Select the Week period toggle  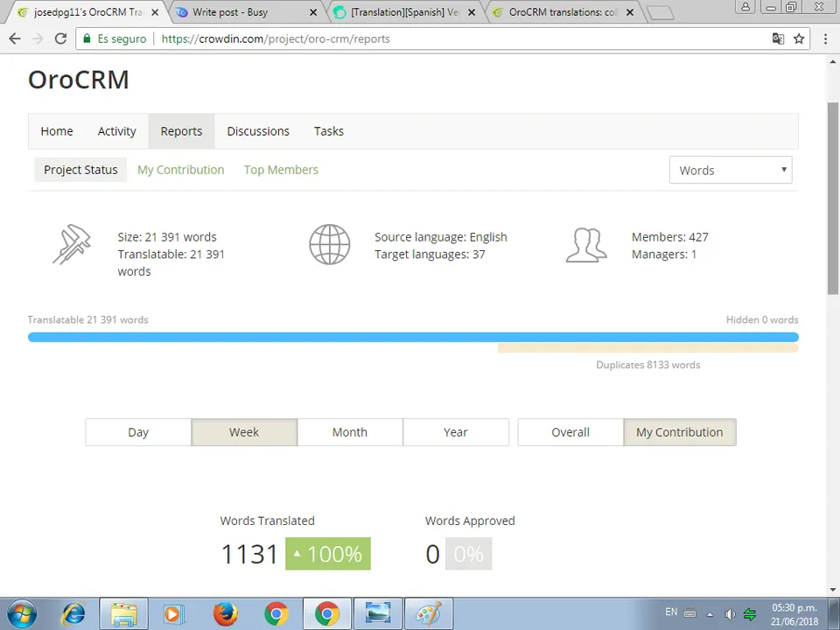point(244,432)
